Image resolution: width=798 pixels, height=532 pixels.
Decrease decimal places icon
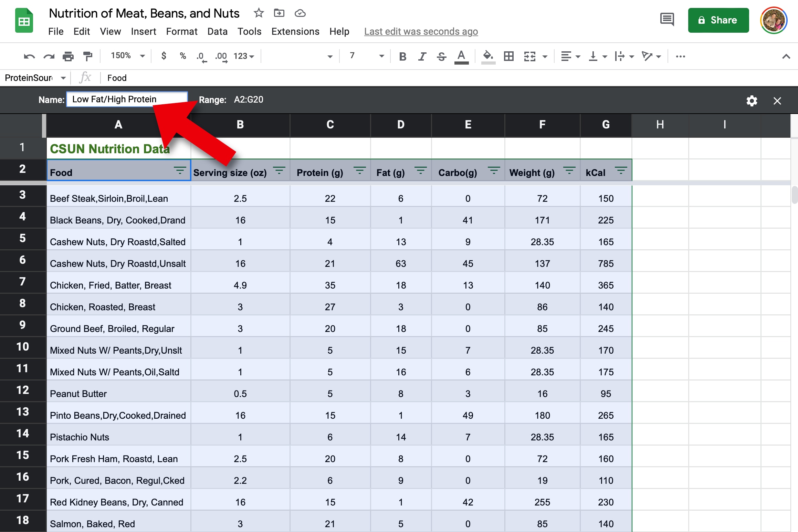click(201, 56)
